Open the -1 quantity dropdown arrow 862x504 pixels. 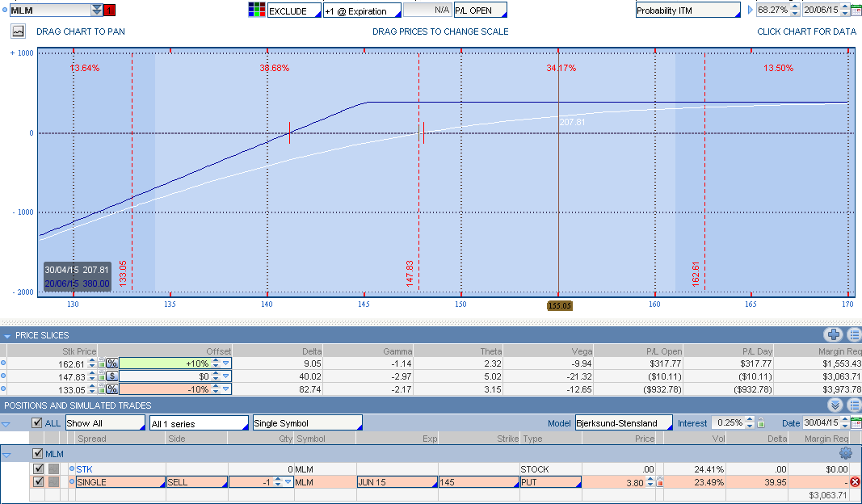point(288,482)
